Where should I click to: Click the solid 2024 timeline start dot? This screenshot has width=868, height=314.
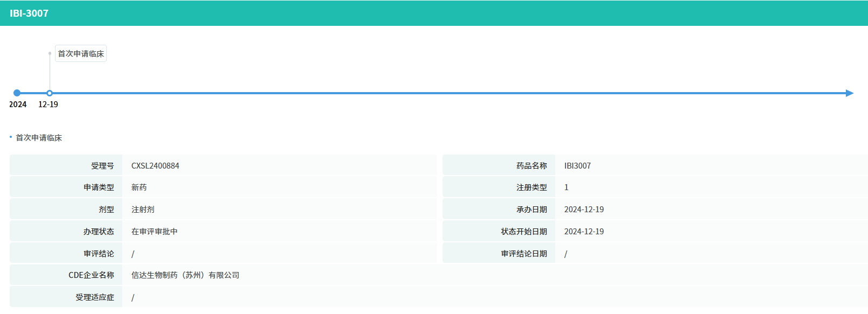tap(17, 93)
